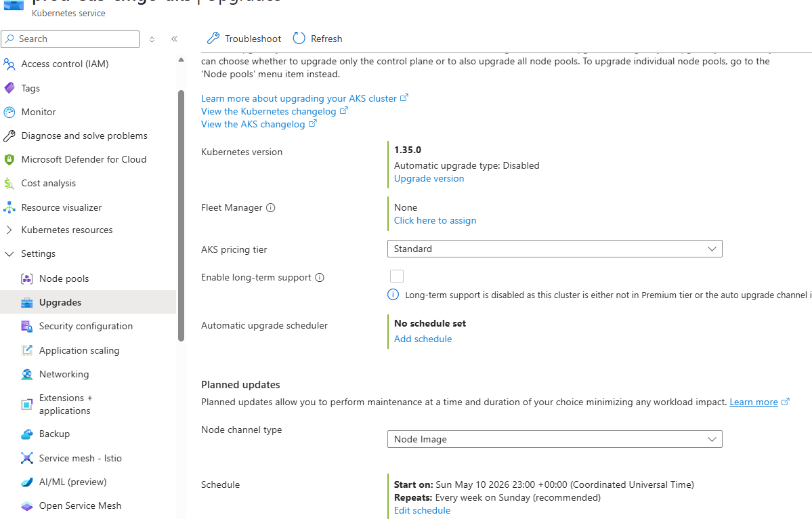Click the Extensions + applications icon
The image size is (812, 519).
(27, 404)
